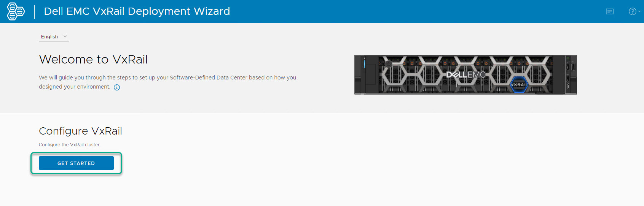
Task: Click the Welcome to VxRail heading
Action: 93,59
